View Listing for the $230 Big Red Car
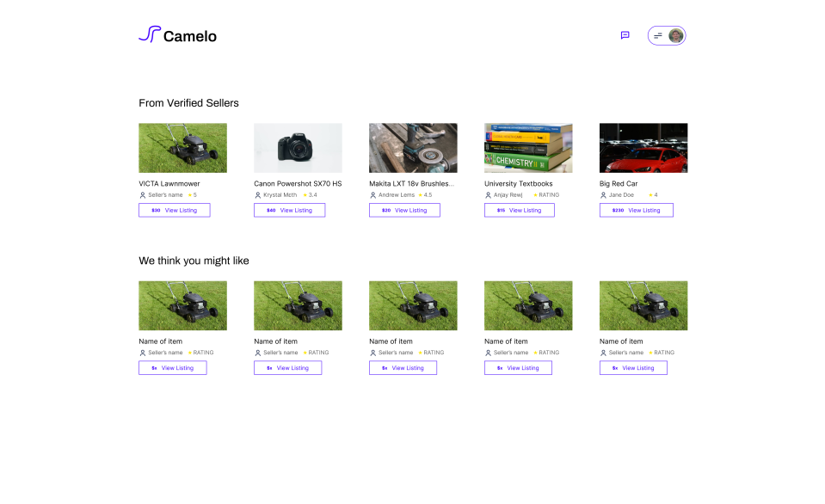The height and width of the screenshot is (504, 825). (636, 211)
